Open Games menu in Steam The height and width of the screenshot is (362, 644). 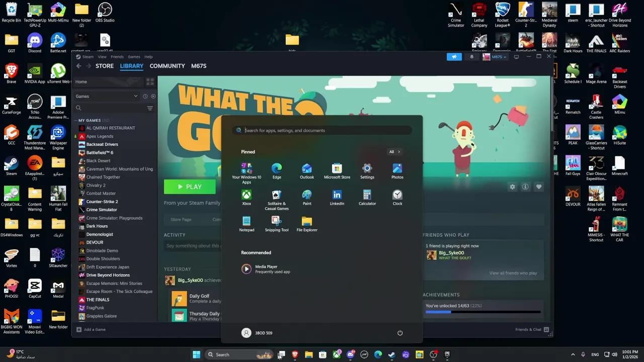click(x=134, y=57)
